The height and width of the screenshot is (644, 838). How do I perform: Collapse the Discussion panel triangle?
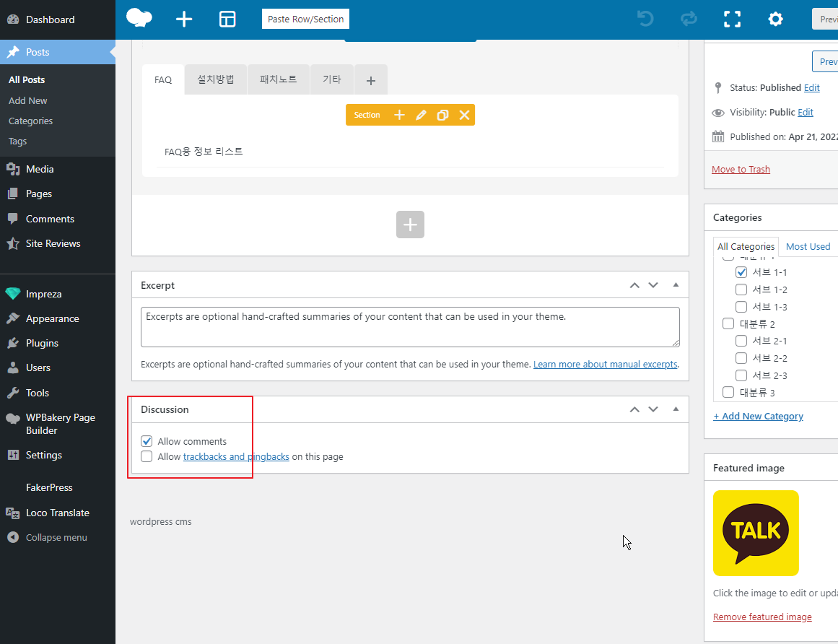676,409
